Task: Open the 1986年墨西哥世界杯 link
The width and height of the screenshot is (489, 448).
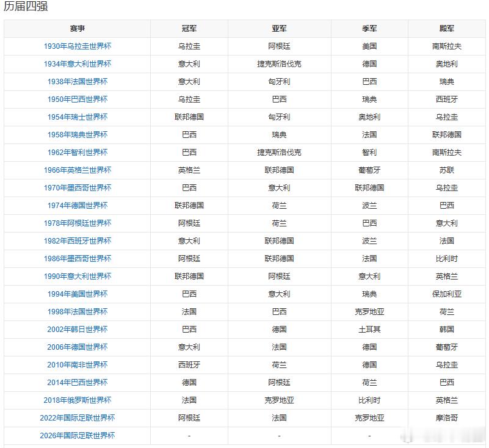Action: pyautogui.click(x=78, y=259)
